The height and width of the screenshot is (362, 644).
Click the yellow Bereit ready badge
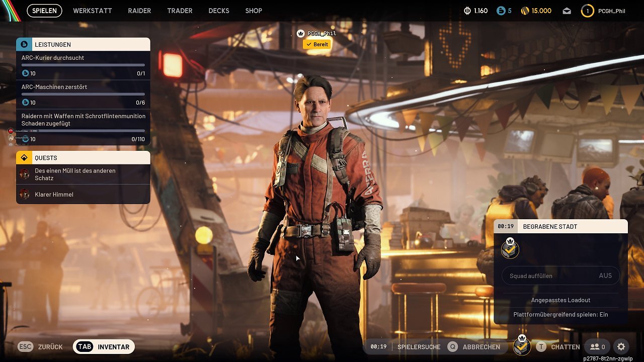coord(317,44)
